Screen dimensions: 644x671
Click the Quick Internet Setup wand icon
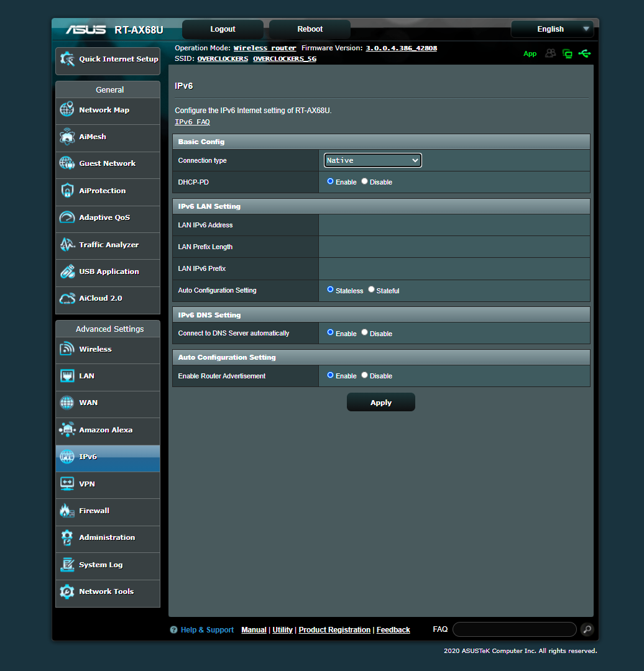67,59
